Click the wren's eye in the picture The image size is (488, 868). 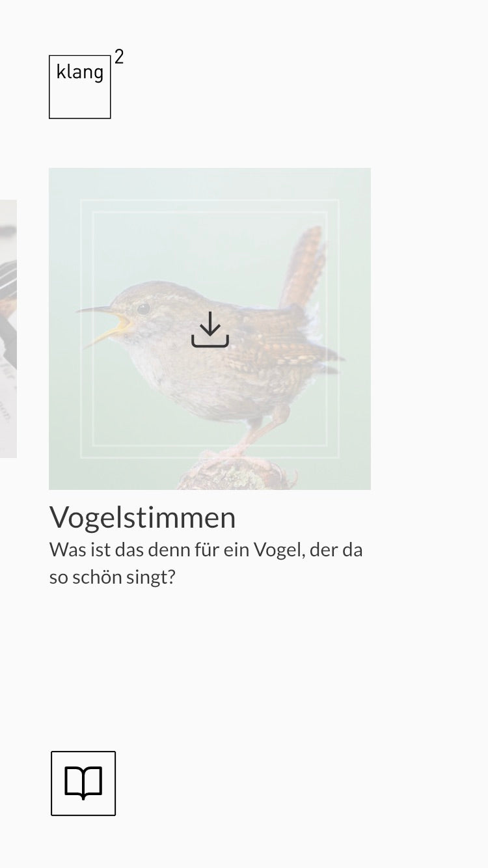[x=143, y=308]
